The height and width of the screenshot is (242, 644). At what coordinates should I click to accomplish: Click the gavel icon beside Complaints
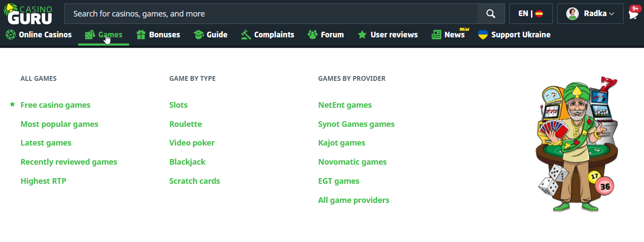coord(246,35)
